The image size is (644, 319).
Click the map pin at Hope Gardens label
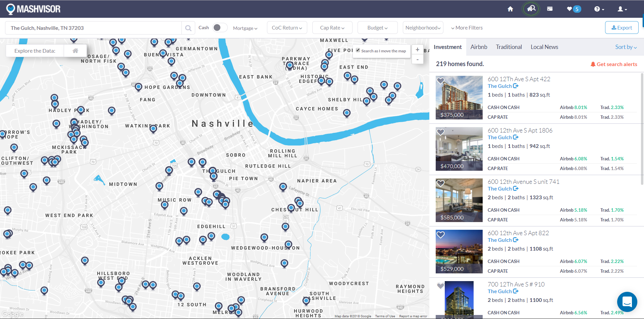click(139, 87)
